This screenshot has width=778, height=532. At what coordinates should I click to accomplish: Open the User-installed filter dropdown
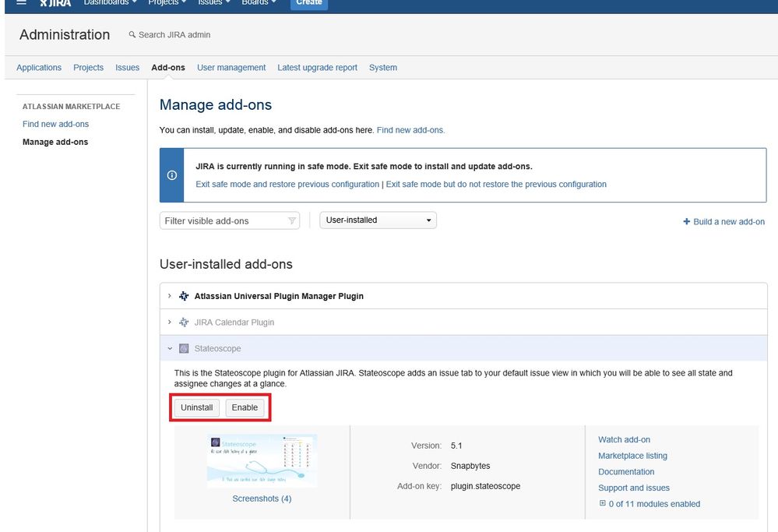click(378, 220)
